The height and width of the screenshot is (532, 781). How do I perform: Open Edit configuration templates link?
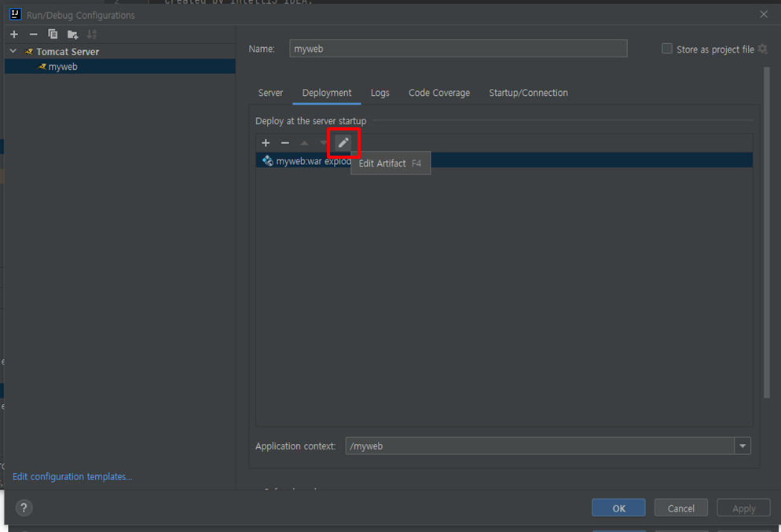[72, 477]
